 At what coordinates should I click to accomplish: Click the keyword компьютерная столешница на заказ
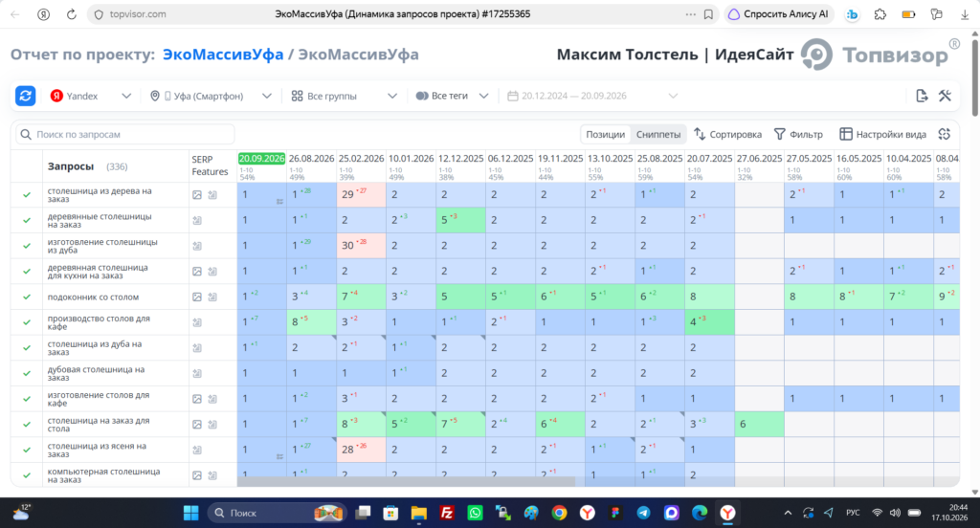[103, 475]
